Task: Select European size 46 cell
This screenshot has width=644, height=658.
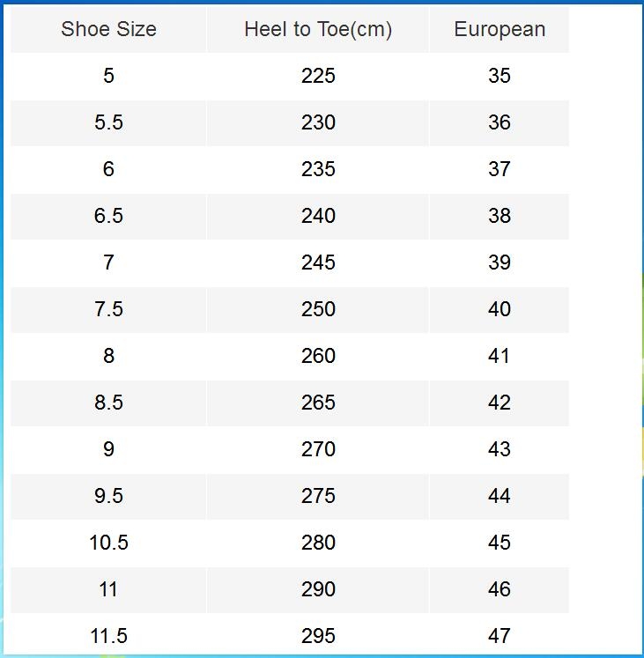Action: pyautogui.click(x=500, y=589)
